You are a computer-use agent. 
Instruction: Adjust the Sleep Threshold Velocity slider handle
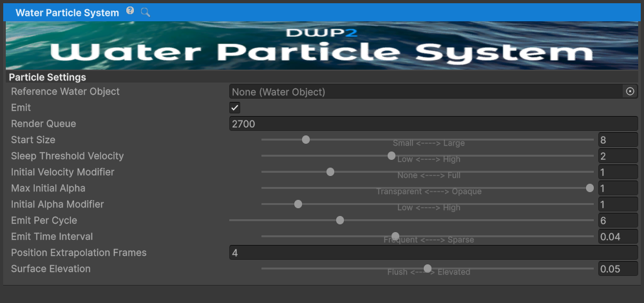(392, 156)
